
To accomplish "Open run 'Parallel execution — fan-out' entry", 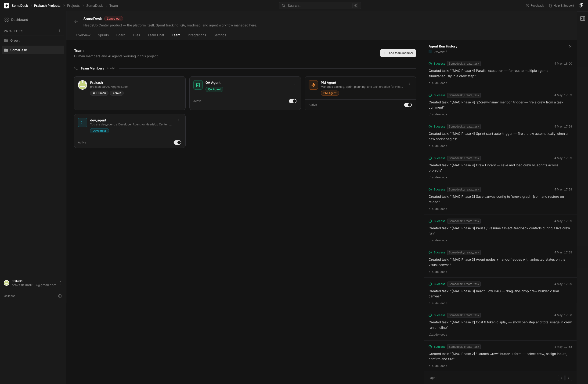I will (500, 73).
